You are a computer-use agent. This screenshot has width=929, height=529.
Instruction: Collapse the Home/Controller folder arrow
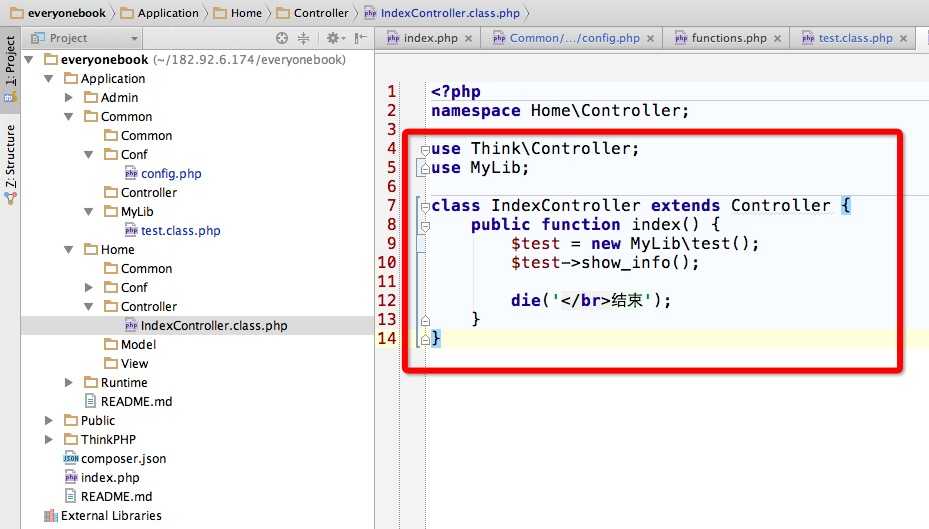89,306
